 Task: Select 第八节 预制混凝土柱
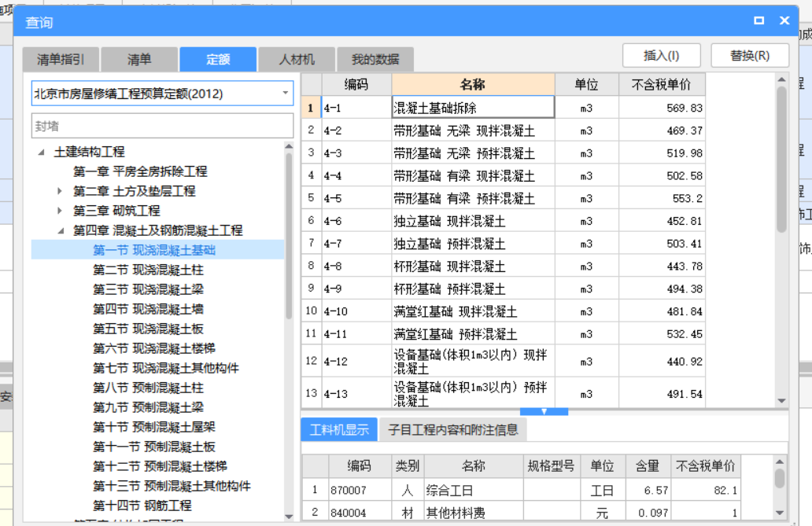(148, 388)
